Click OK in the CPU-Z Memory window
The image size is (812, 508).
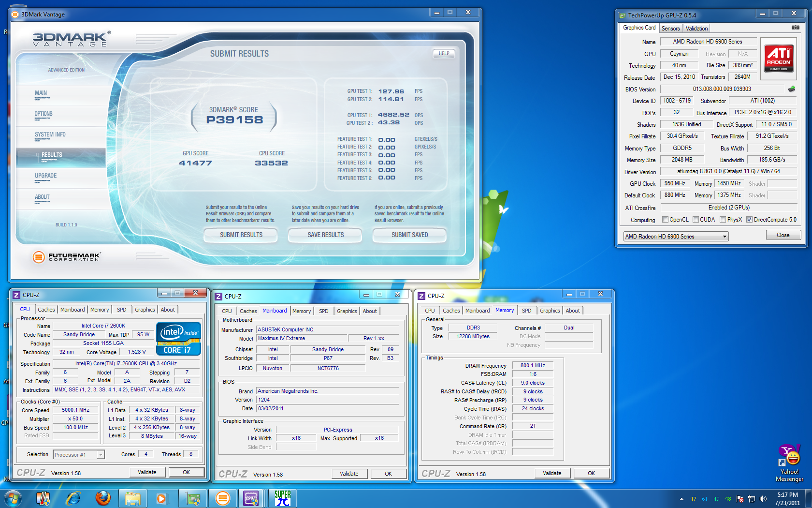(x=591, y=473)
